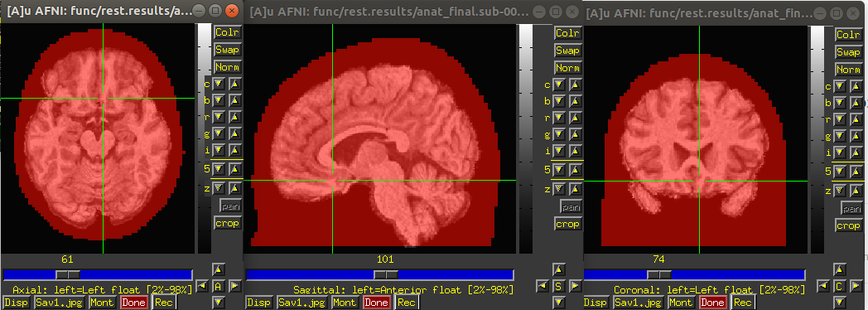The height and width of the screenshot is (310, 868).
Task: Click opacity '5' up arrow in axial window
Action: pos(234,169)
